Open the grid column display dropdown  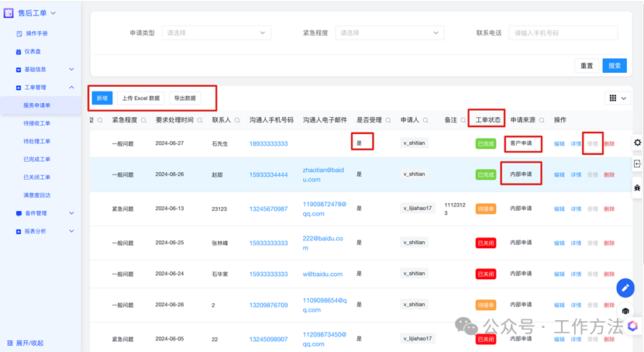coord(618,98)
